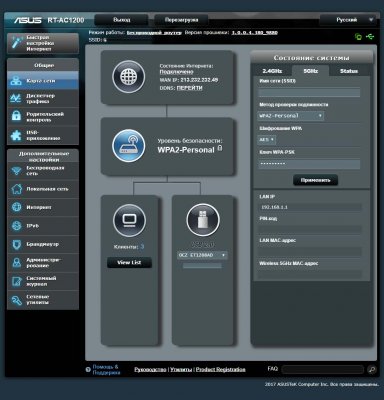Open the Firewall menu item
This screenshot has height=400, width=384.
click(43, 244)
